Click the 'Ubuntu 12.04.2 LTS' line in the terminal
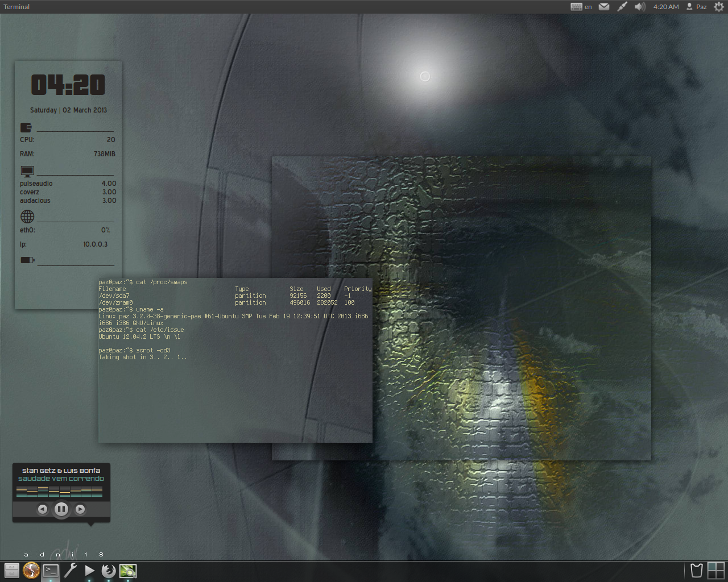The width and height of the screenshot is (728, 582). 139,336
